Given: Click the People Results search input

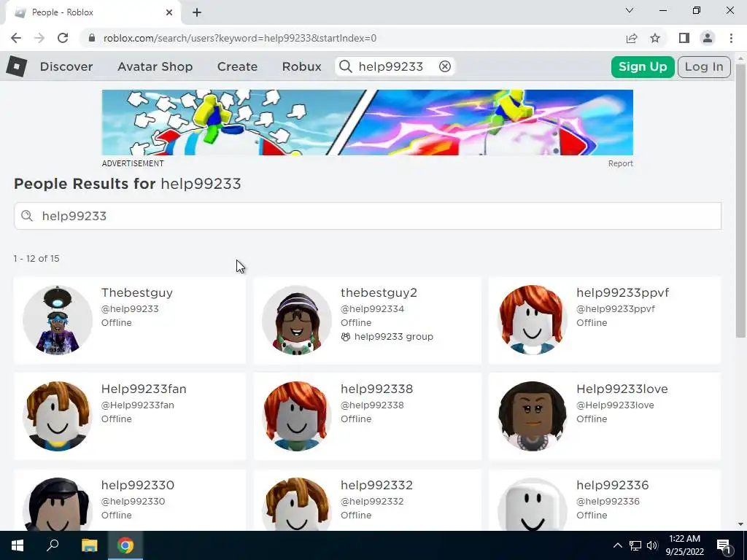Looking at the screenshot, I should pyautogui.click(x=368, y=216).
